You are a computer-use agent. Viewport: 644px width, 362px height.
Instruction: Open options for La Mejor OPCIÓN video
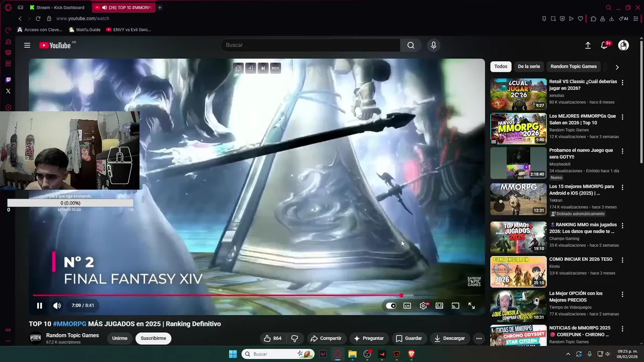[x=622, y=295]
